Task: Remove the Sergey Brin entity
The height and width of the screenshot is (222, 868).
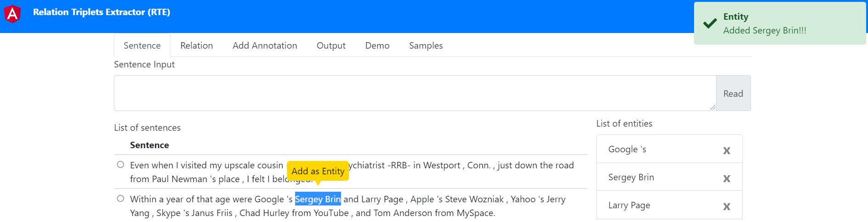Action: click(x=727, y=178)
